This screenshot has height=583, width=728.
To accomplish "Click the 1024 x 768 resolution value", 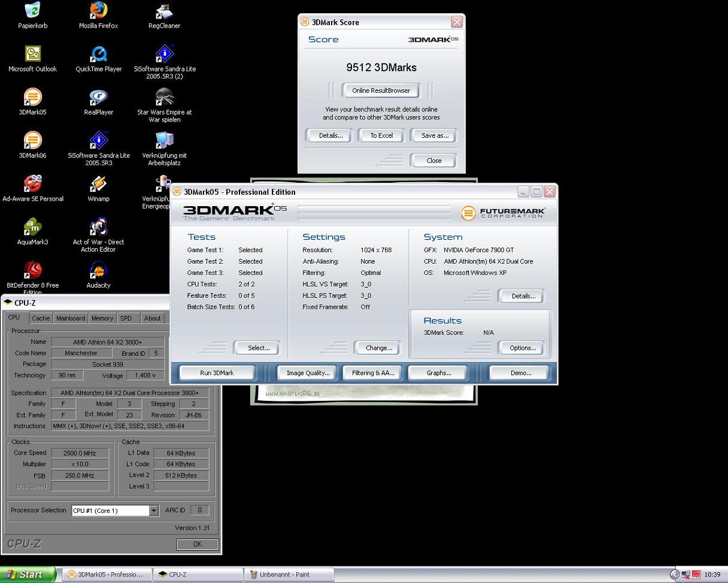I will [x=376, y=250].
